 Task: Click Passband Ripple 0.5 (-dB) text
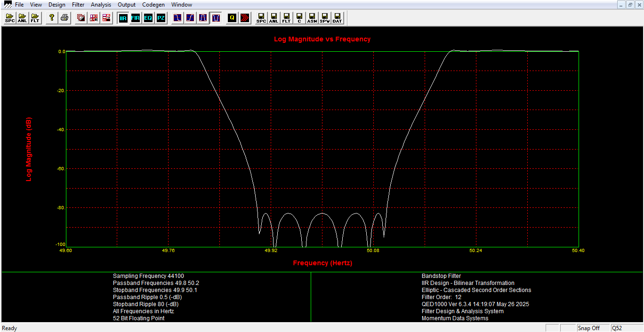click(x=147, y=297)
